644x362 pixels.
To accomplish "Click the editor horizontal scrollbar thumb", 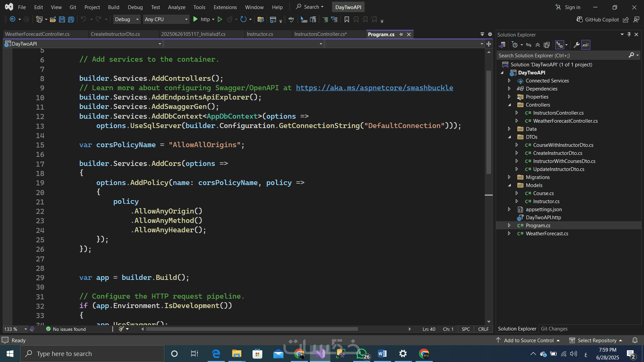I will click(x=252, y=329).
